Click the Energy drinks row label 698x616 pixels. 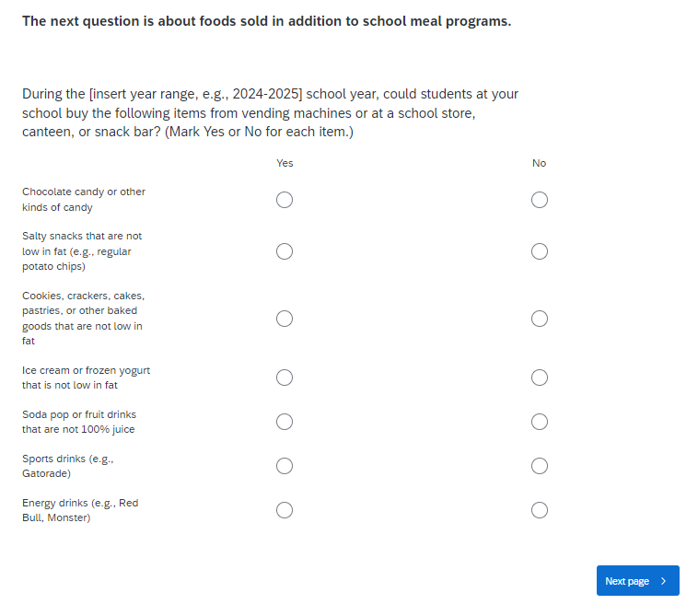coord(80,510)
